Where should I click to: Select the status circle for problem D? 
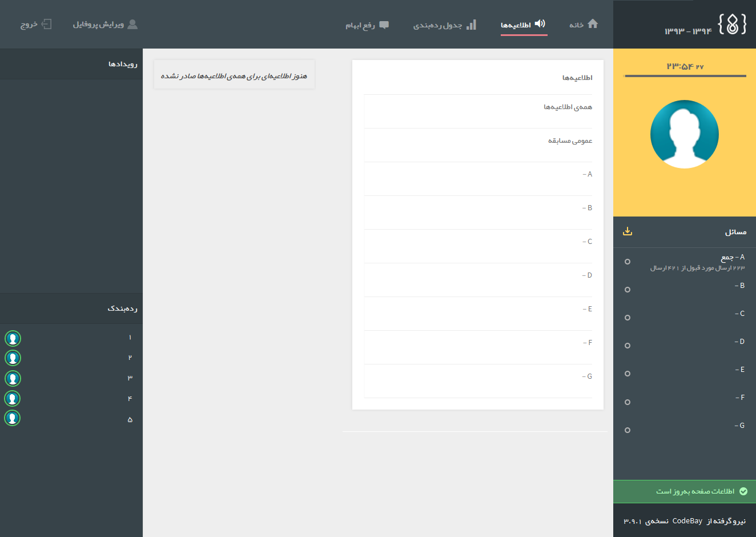pyautogui.click(x=628, y=346)
